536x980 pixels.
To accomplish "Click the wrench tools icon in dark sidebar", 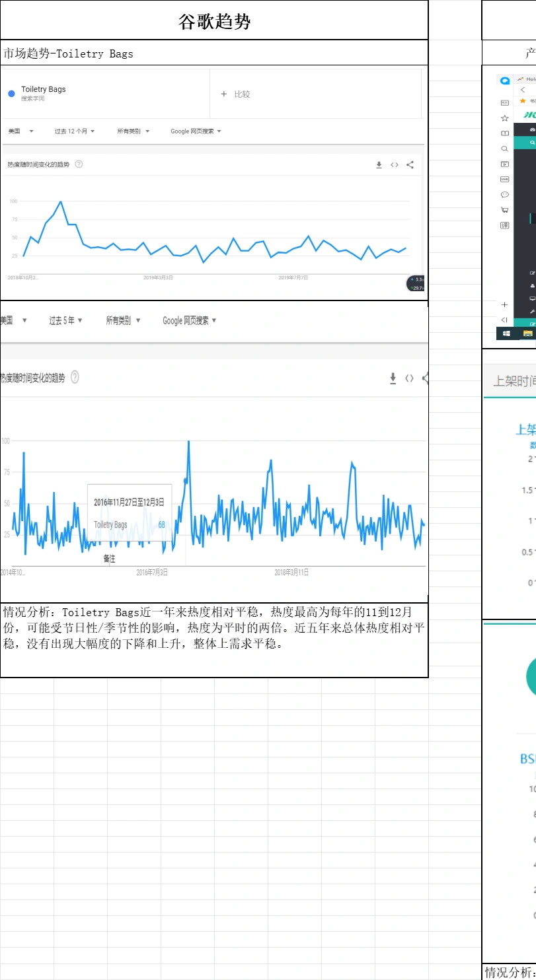I will point(532,311).
